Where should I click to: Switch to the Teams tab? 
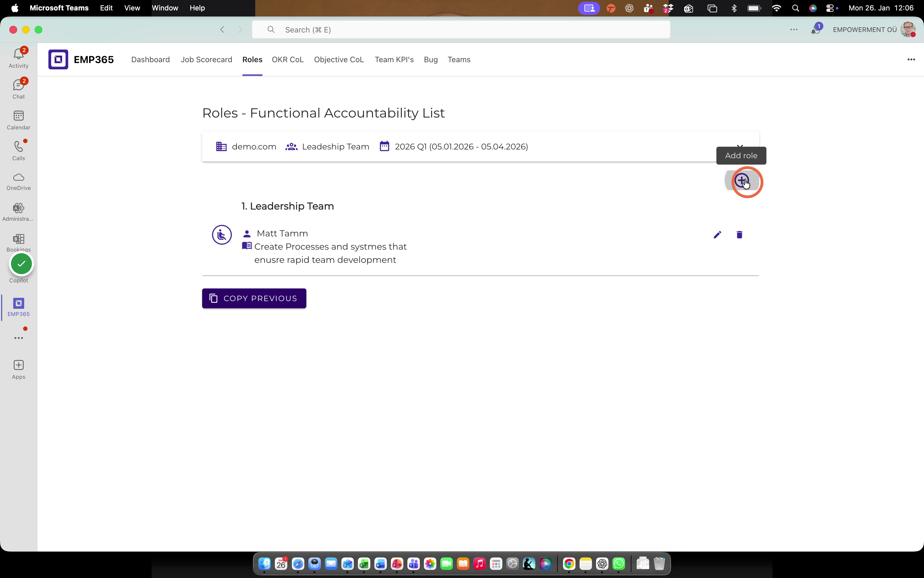tap(459, 60)
